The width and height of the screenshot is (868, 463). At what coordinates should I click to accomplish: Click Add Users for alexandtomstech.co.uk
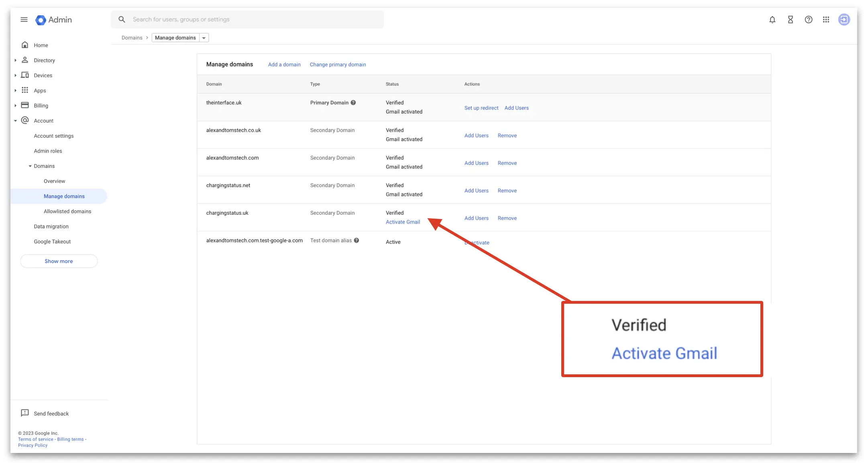click(476, 136)
